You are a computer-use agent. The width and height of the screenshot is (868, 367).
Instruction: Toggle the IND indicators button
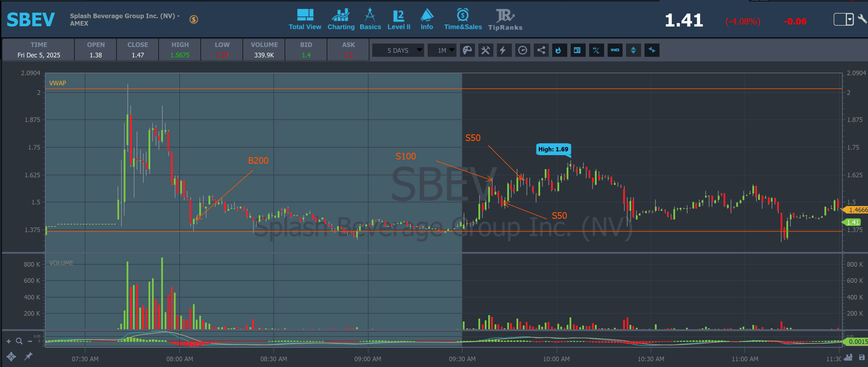[615, 50]
